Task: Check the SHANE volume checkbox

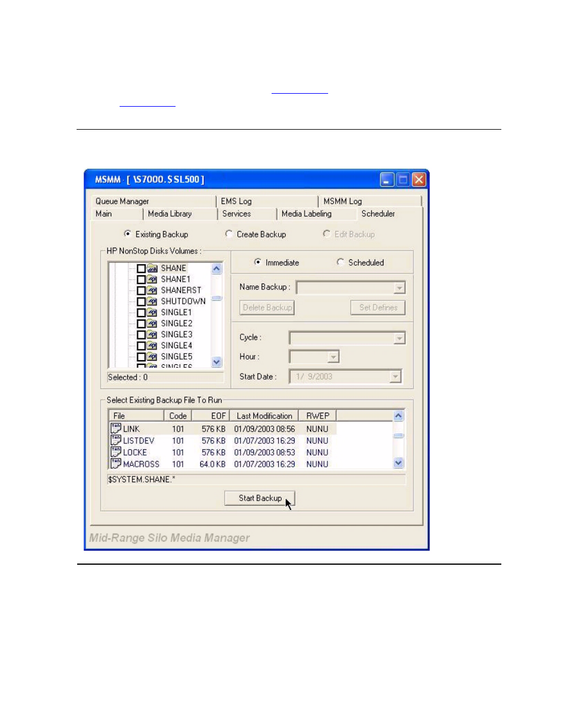Action: [x=141, y=268]
